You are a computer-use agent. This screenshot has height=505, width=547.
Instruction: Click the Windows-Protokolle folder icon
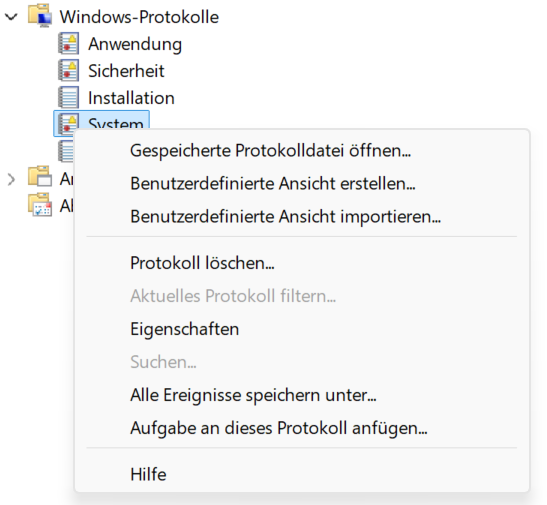click(40, 16)
